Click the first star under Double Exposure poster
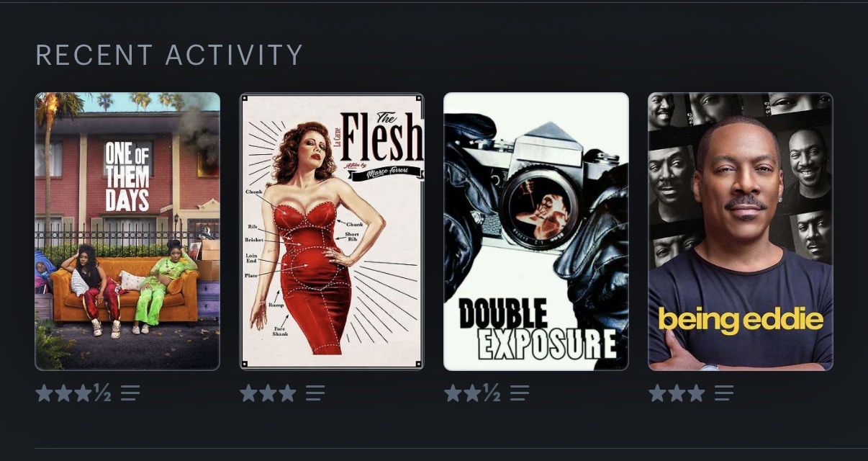The width and height of the screenshot is (868, 461). click(453, 393)
